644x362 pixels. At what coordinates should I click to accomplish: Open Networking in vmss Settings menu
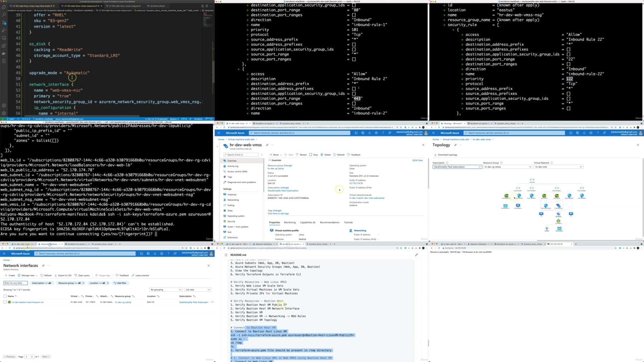(233, 200)
